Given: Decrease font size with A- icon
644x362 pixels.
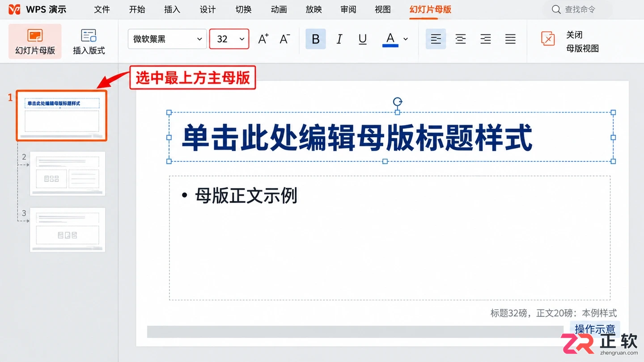Looking at the screenshot, I should click(x=285, y=39).
